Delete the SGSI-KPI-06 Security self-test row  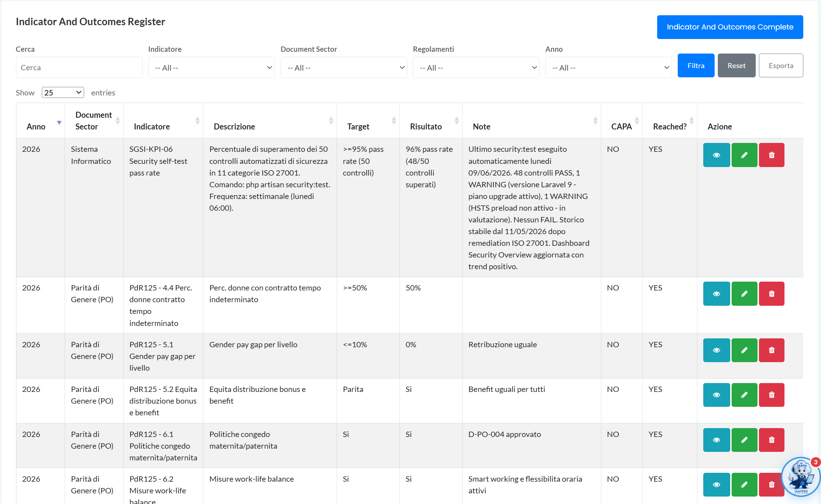pyautogui.click(x=771, y=155)
